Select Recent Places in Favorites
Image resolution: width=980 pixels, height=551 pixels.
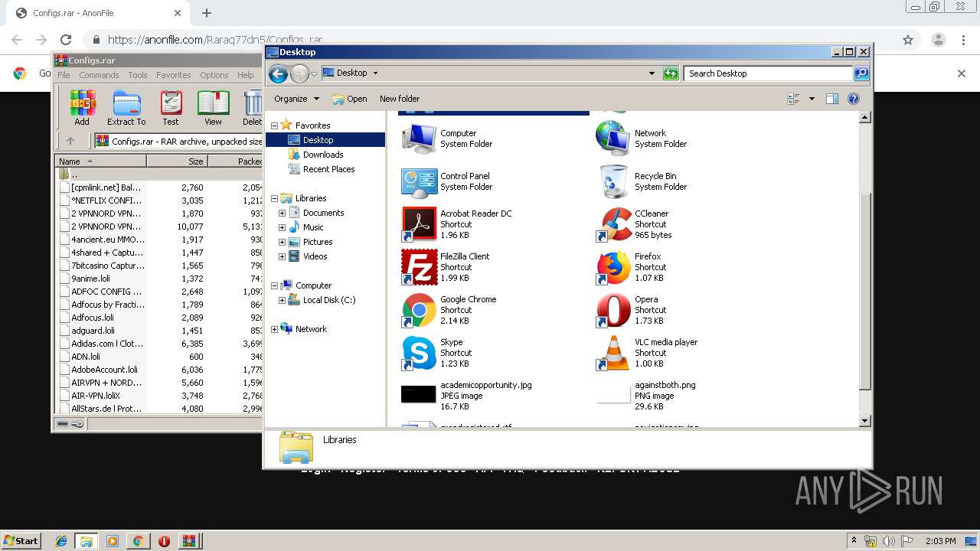pos(328,169)
